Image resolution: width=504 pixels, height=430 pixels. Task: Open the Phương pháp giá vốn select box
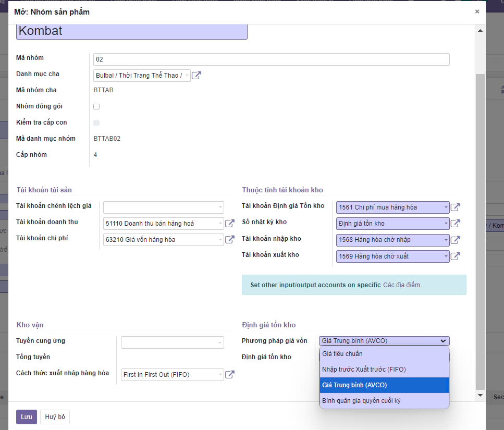click(384, 341)
